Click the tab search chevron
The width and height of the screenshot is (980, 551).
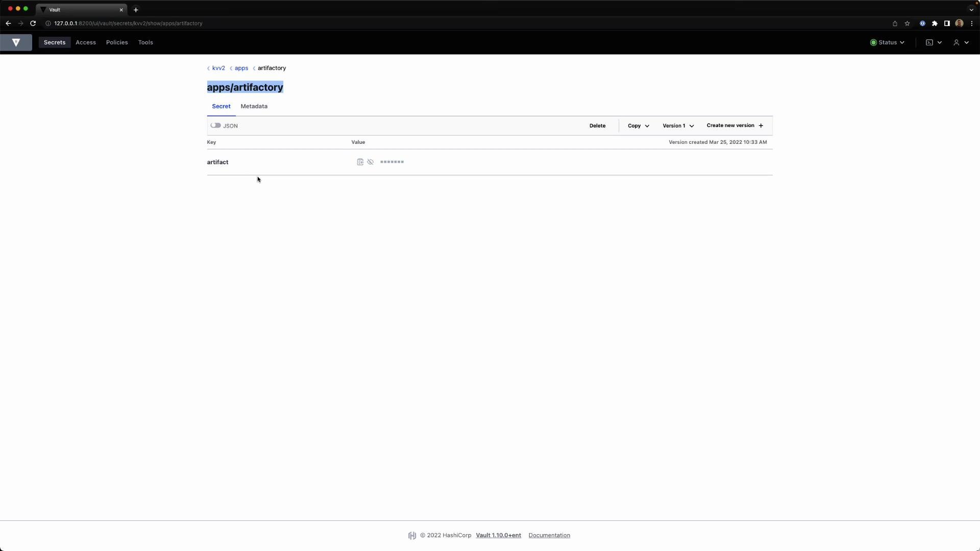coord(971,10)
